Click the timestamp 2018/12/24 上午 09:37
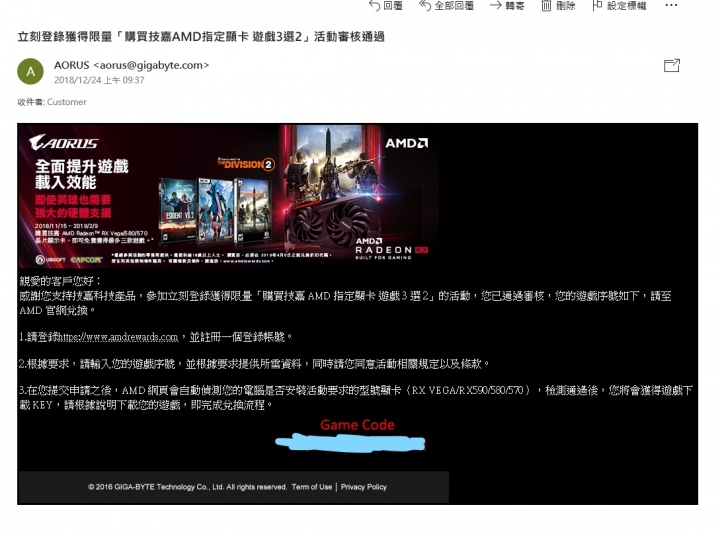 (99, 80)
